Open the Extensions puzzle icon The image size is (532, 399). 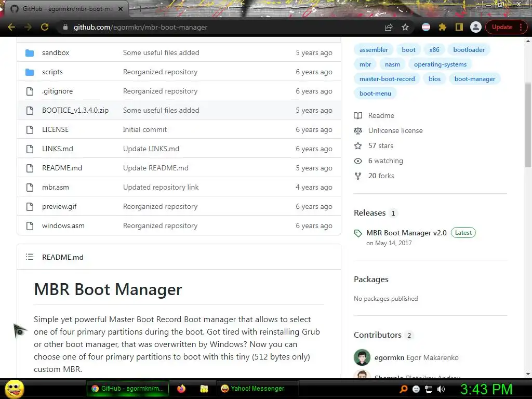tap(443, 27)
